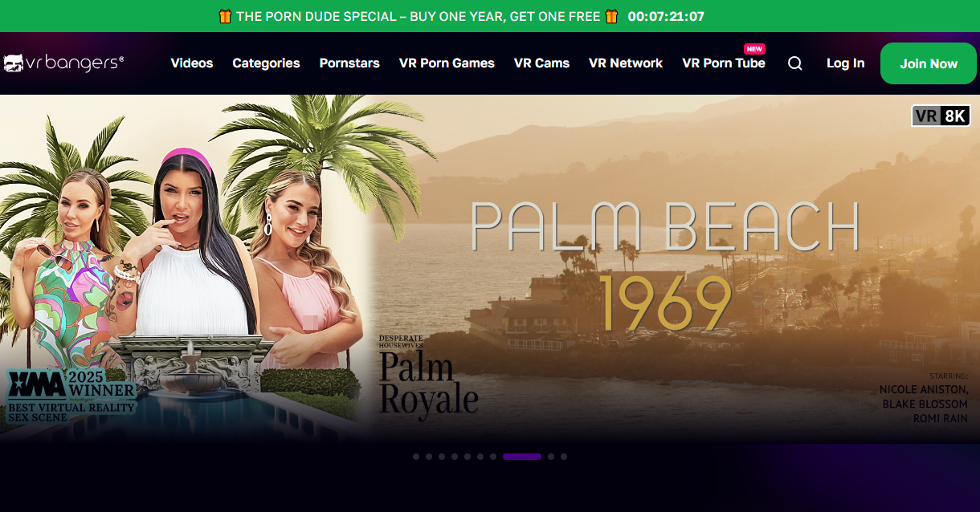Open the VR Porn Tube link
Viewport: 980px width, 512px height.
click(724, 63)
